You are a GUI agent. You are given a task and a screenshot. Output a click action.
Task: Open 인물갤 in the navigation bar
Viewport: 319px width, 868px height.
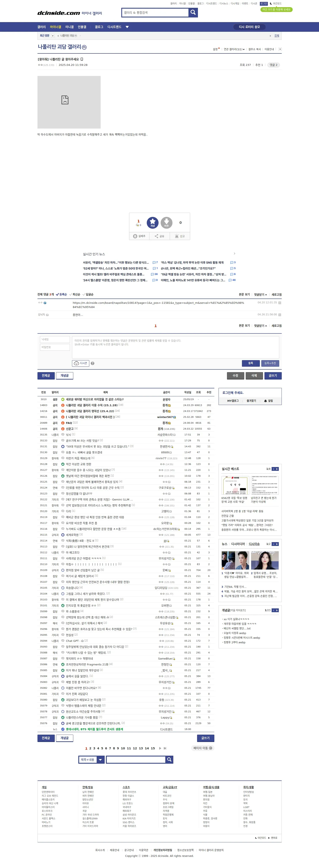point(82,27)
